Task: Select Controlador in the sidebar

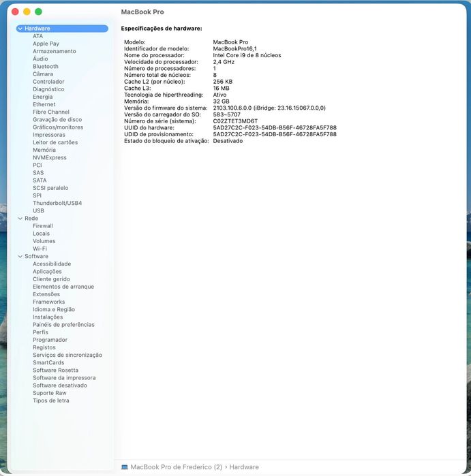Action: coord(48,82)
